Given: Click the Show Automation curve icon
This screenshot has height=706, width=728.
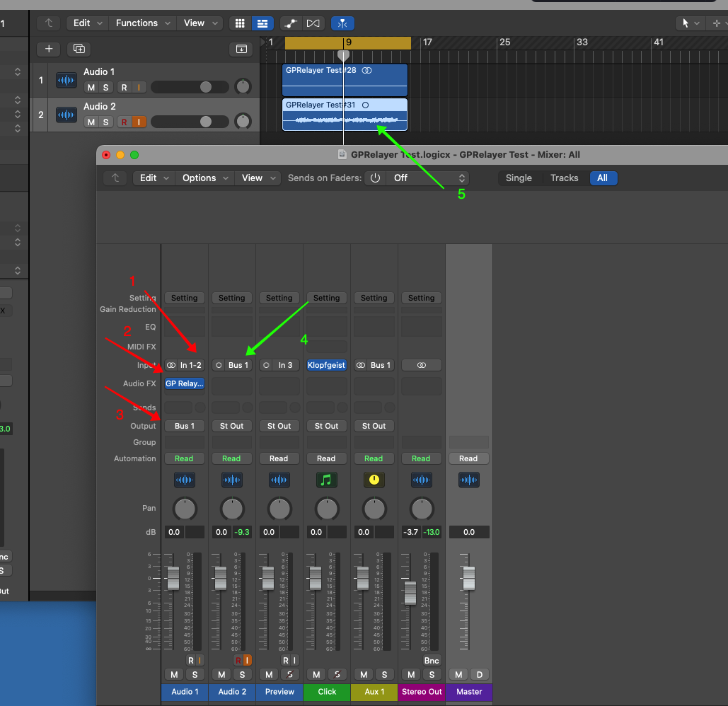Looking at the screenshot, I should (x=290, y=23).
